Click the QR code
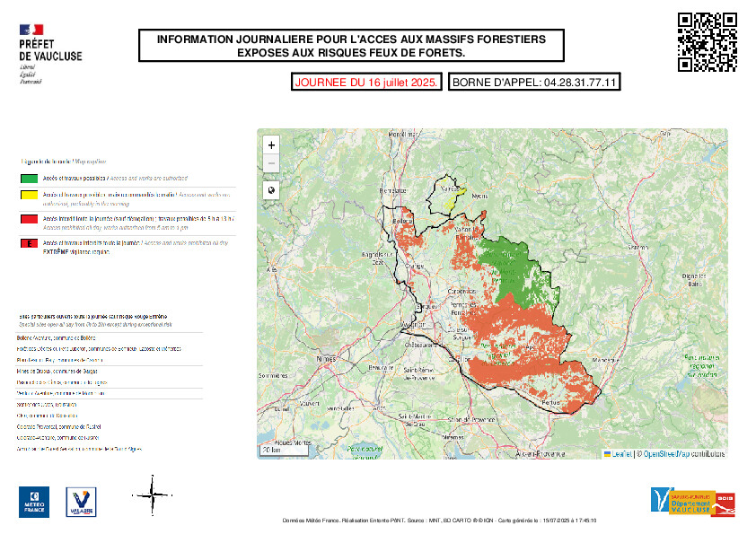 coord(708,42)
